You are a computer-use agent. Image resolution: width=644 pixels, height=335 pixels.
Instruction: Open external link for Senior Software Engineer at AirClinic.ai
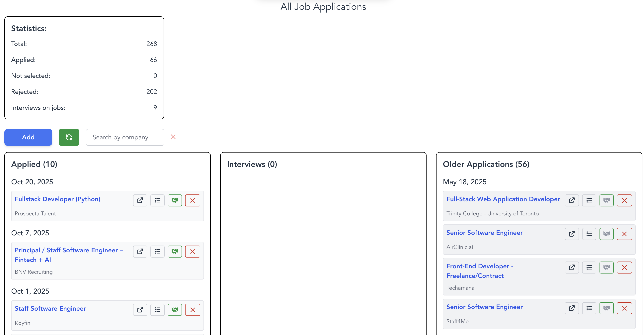point(572,234)
